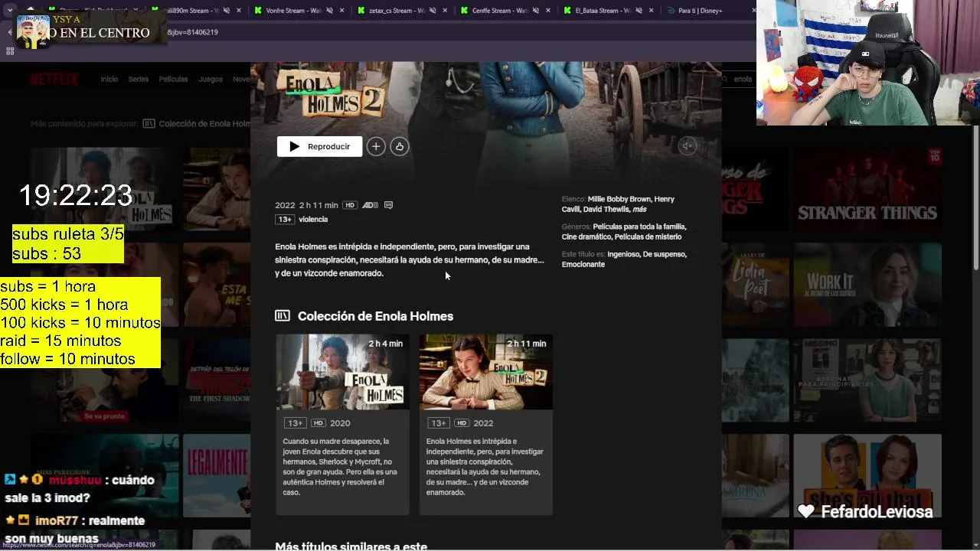Image resolution: width=980 pixels, height=551 pixels.
Task: Open the Enola Holmes 2 2022 movie card
Action: click(485, 424)
